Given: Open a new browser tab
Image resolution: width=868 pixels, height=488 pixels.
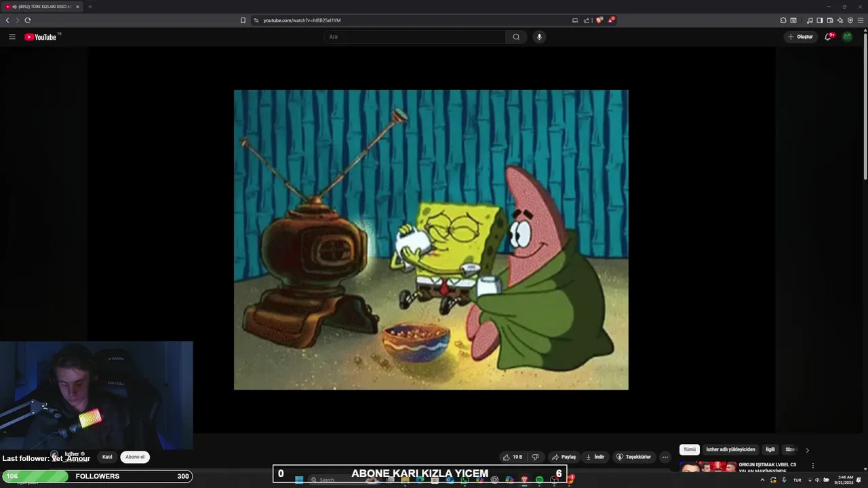Looking at the screenshot, I should [x=90, y=7].
